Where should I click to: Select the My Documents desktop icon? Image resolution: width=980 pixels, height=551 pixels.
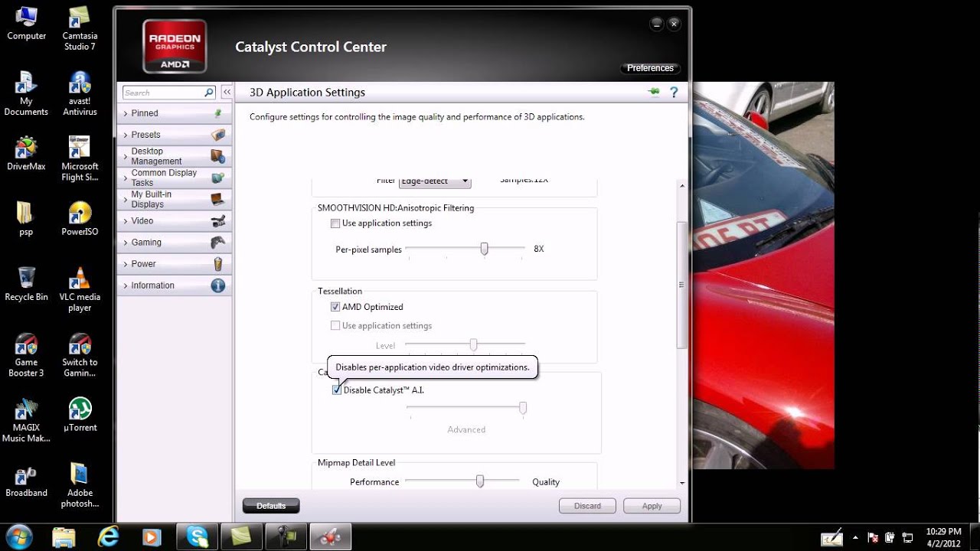(26, 94)
